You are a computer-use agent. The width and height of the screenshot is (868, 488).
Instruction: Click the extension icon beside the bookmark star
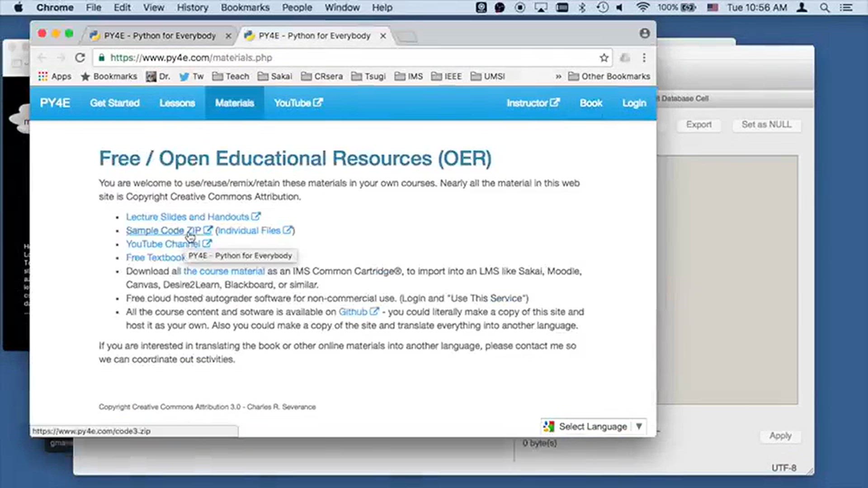[x=625, y=57]
